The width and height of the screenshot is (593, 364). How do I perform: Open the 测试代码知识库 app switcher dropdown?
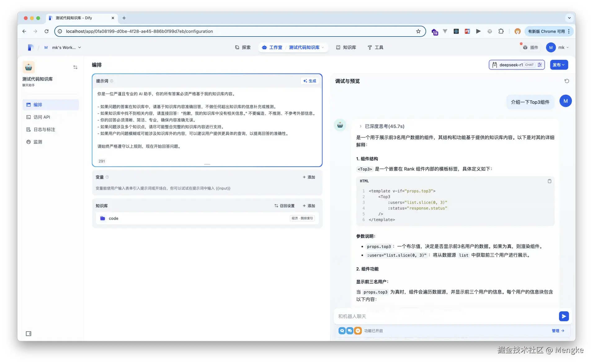[306, 47]
